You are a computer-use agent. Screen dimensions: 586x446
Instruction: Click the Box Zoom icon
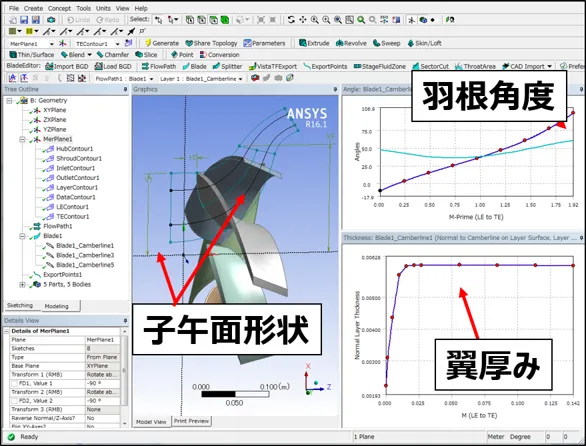tap(349, 20)
